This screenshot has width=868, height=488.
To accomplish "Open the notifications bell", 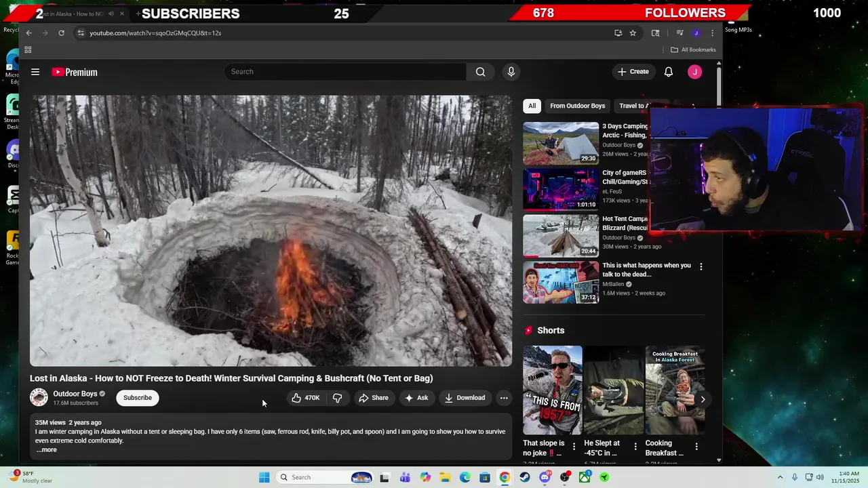I will (x=669, y=72).
